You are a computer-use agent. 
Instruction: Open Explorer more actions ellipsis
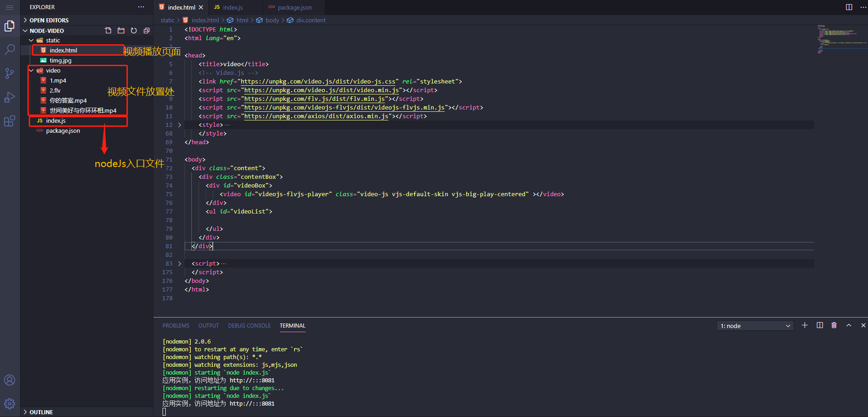click(x=141, y=7)
